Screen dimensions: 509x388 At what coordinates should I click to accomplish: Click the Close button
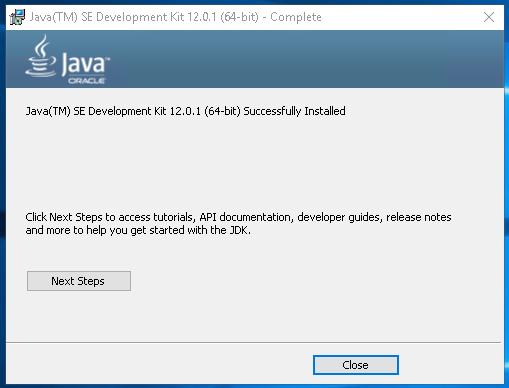click(356, 365)
